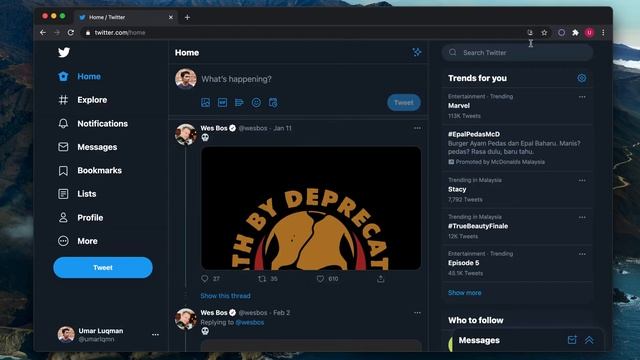Close the Home / Twitter tab

(171, 17)
